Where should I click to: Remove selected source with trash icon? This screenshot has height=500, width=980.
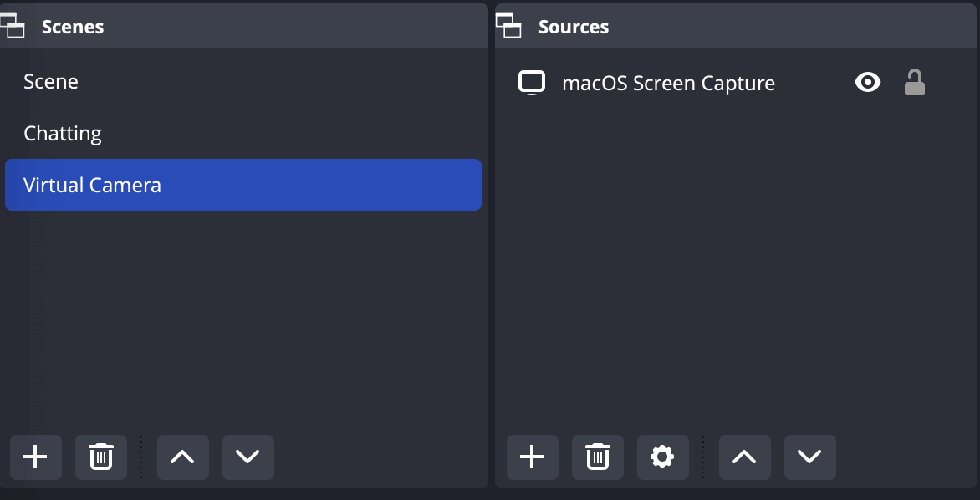pos(597,457)
